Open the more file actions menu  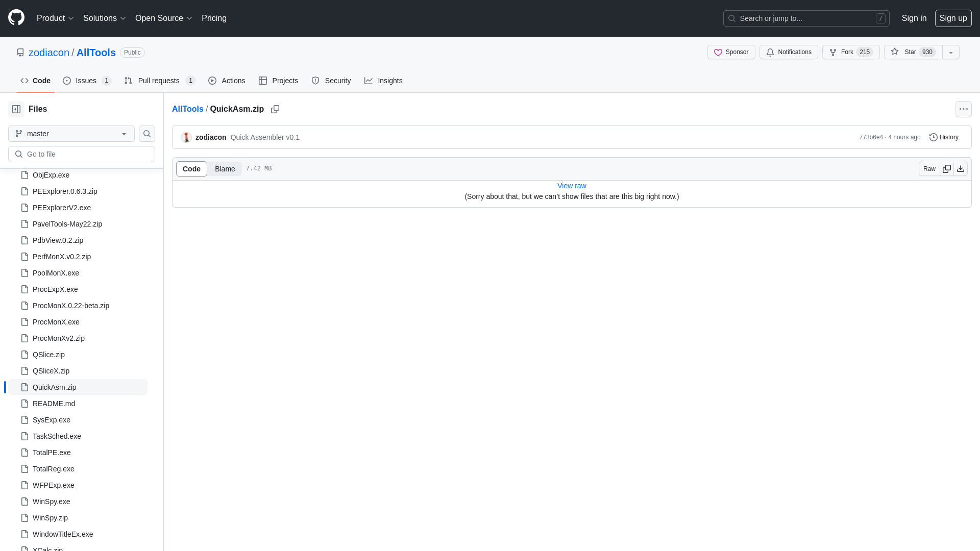tap(964, 109)
